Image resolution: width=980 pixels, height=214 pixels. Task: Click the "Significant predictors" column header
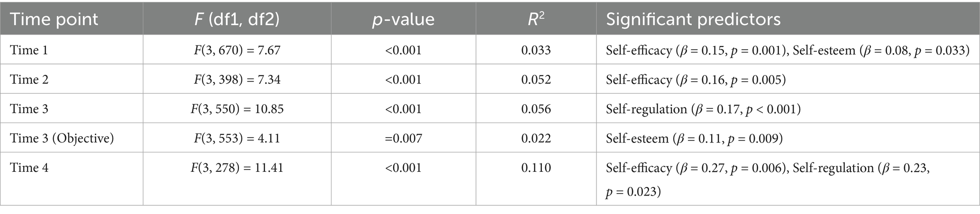693,19
